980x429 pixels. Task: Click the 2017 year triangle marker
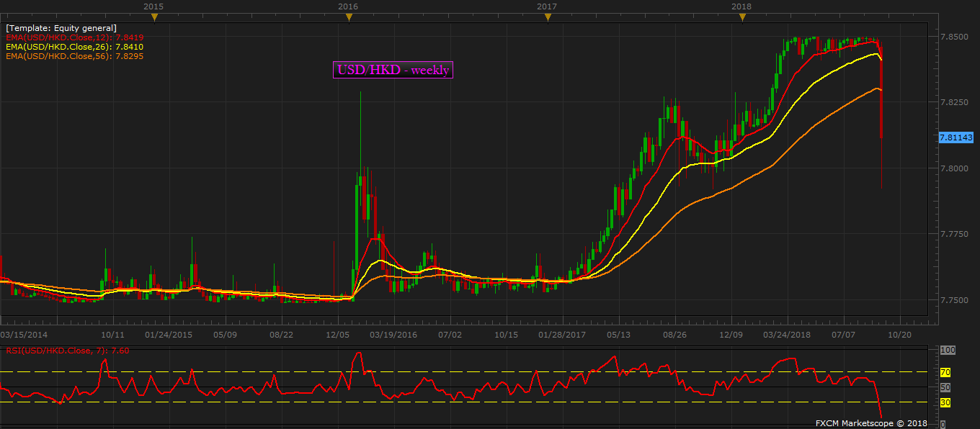tap(547, 17)
